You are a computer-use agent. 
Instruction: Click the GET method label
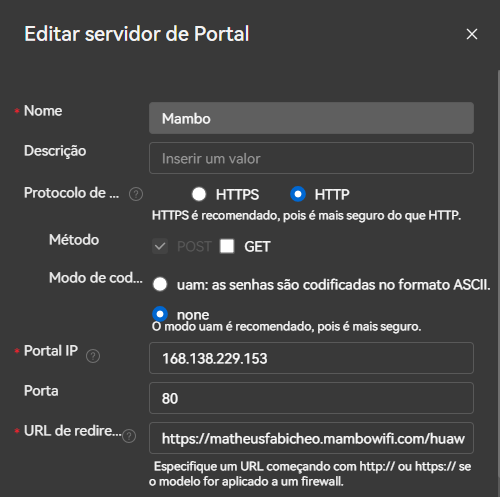click(257, 247)
